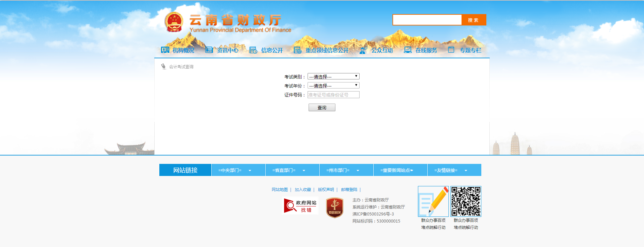Image resolution: width=644 pixels, height=247 pixels.
Task: Click the 资讯中心 newspaper icon
Action: [x=209, y=50]
